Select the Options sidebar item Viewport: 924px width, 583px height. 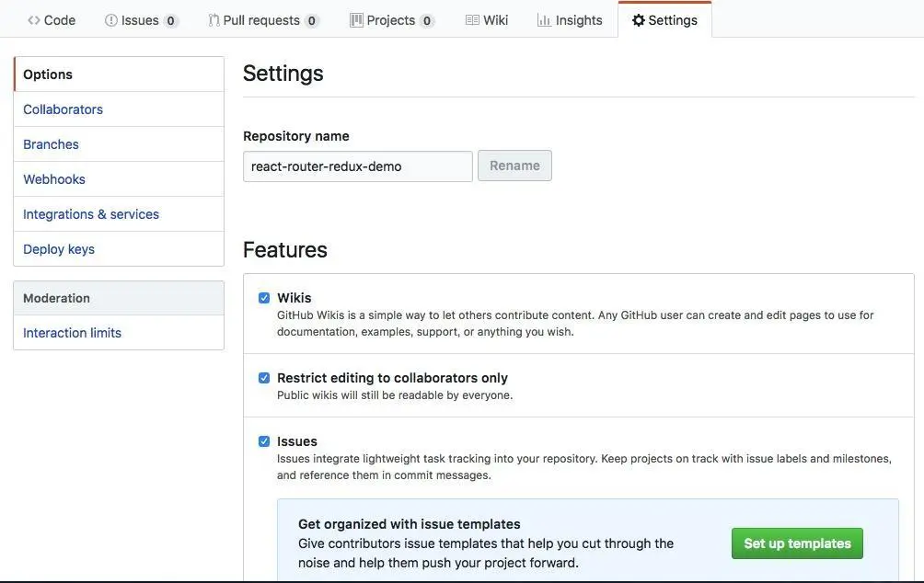[48, 74]
